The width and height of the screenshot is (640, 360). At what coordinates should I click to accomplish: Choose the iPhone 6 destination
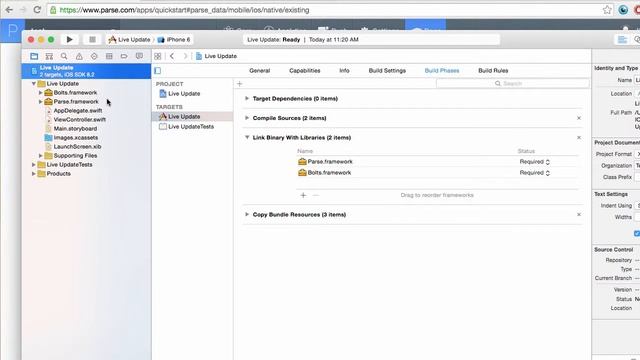[174, 40]
